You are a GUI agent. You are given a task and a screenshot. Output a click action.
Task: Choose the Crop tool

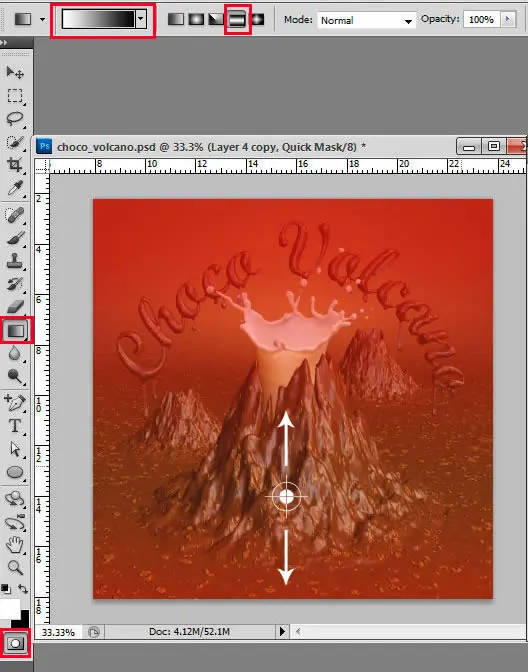(x=15, y=165)
